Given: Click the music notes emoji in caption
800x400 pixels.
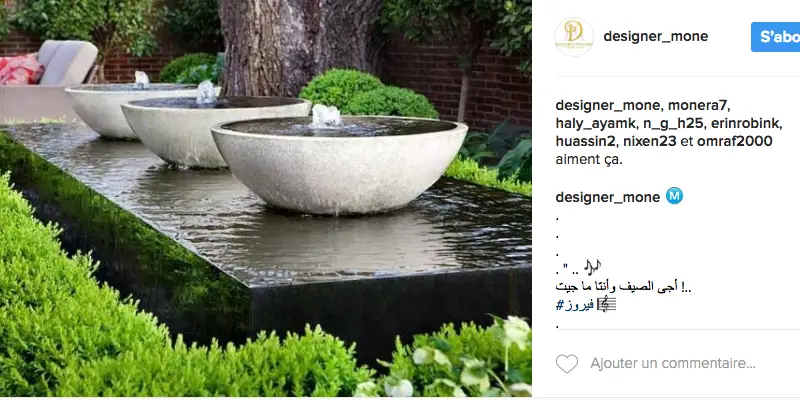Looking at the screenshot, I should coord(592,266).
